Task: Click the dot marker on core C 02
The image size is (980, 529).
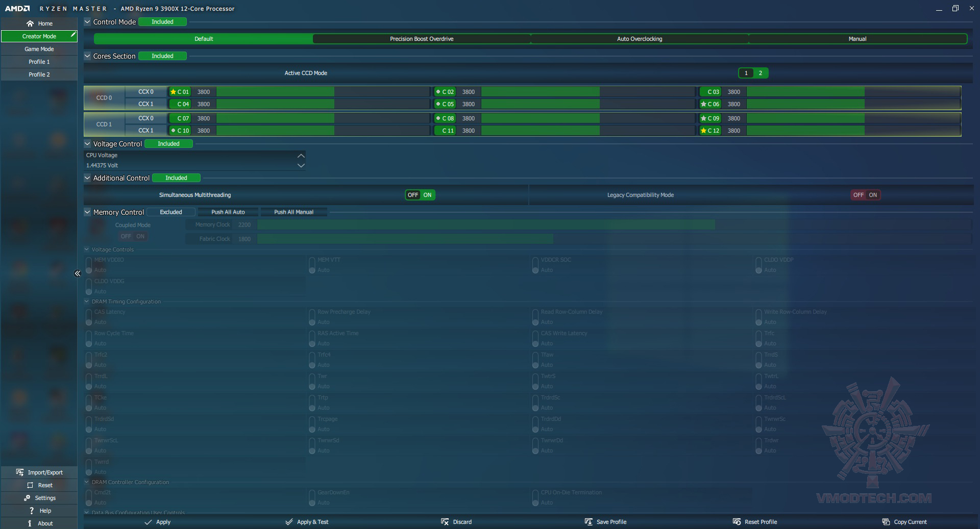Action: point(438,92)
